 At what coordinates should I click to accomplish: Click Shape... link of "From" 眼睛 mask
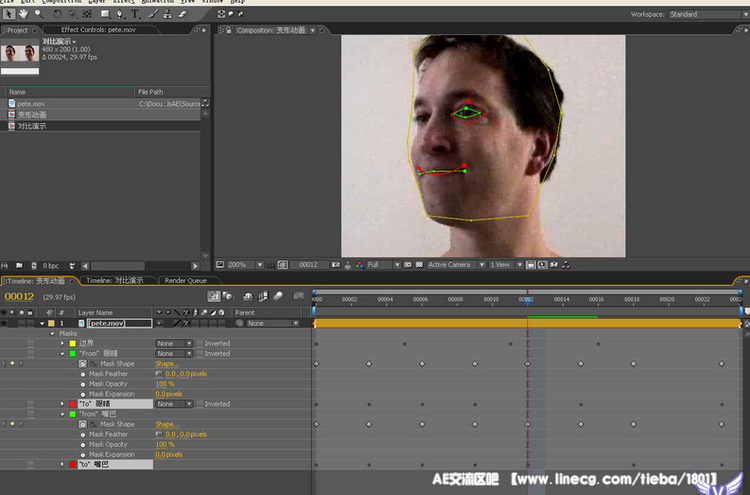click(167, 364)
